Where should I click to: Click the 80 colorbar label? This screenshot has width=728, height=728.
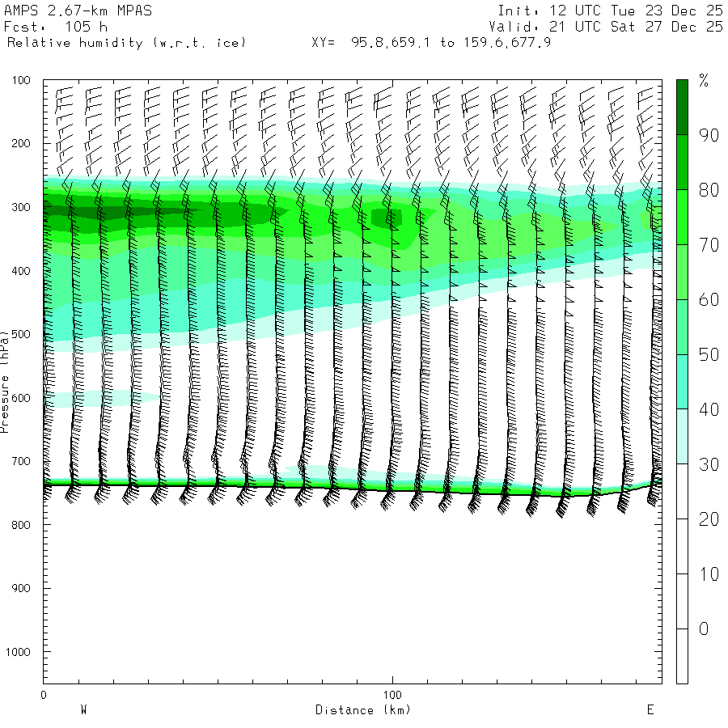(x=709, y=190)
